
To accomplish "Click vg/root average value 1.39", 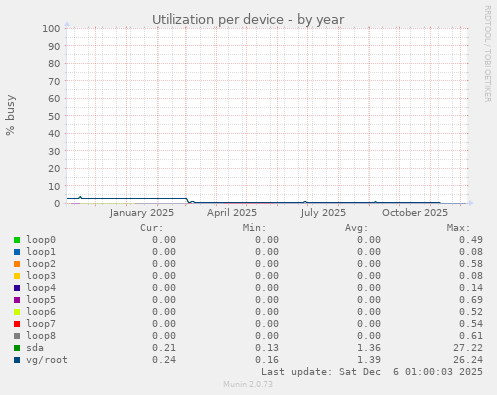I will pyautogui.click(x=369, y=360).
